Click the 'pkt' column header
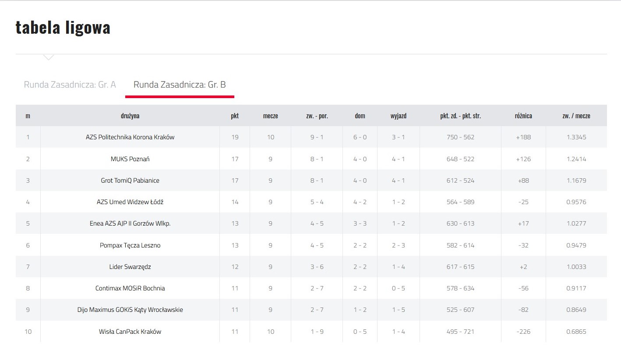The height and width of the screenshot is (364, 621). click(x=235, y=116)
